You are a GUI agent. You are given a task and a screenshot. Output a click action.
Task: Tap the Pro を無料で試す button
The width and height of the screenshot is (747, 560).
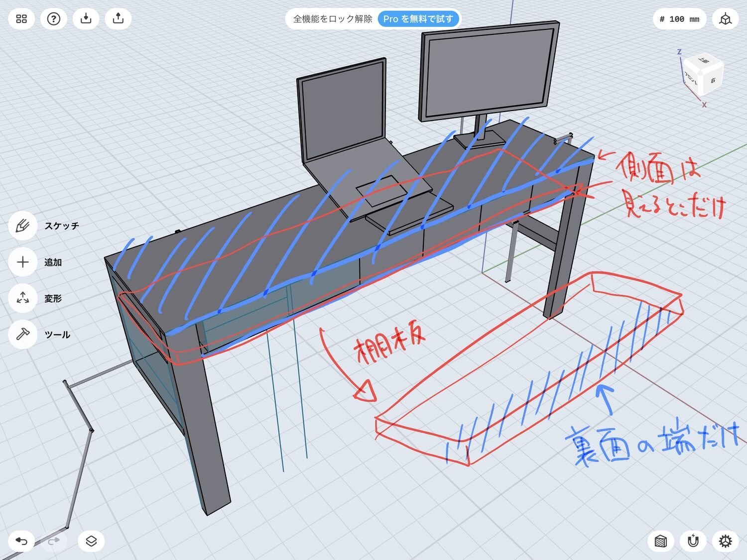click(x=418, y=19)
